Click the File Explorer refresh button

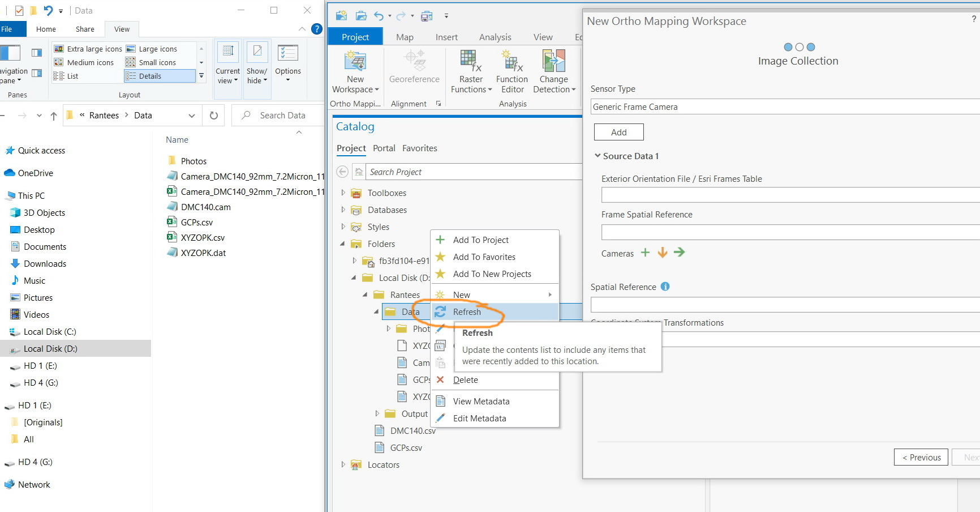point(214,116)
